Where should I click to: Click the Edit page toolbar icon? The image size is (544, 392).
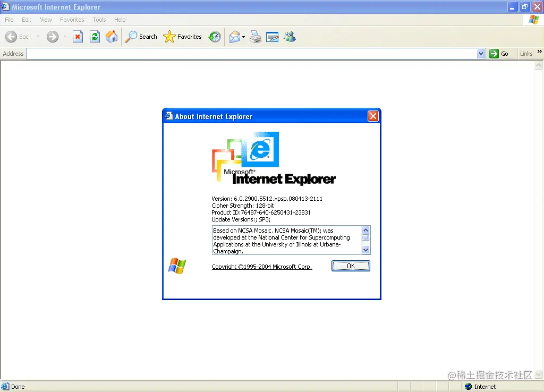[273, 37]
